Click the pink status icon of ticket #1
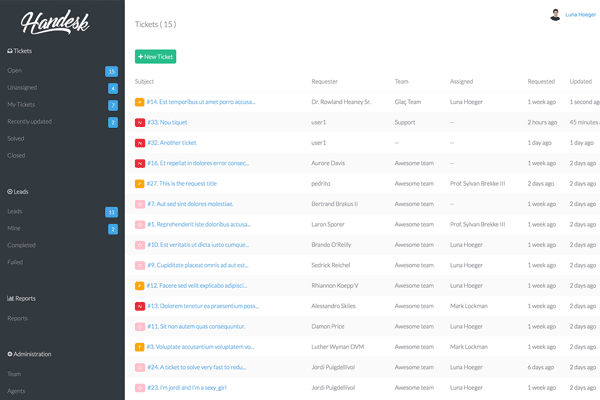This screenshot has width=600, height=400. click(x=140, y=225)
